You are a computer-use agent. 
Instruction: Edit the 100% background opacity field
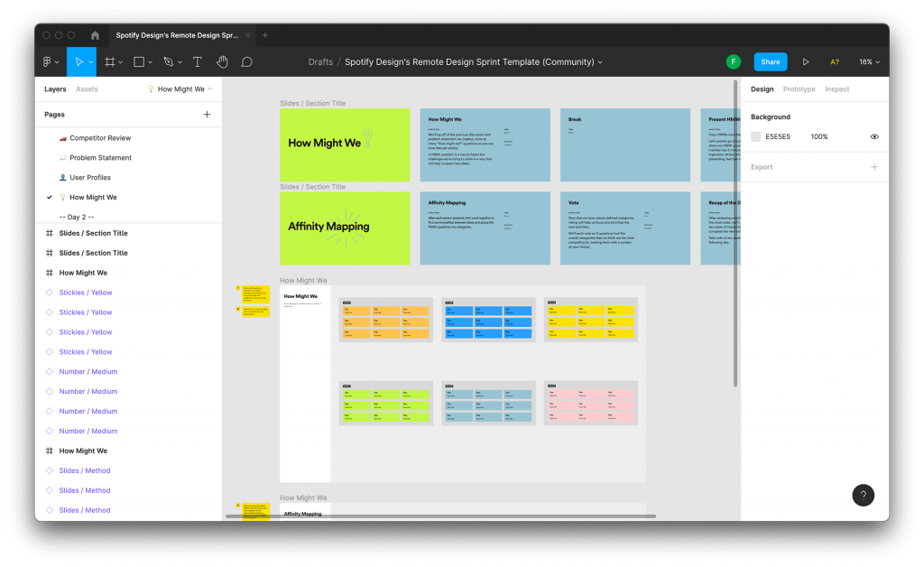[x=819, y=136]
